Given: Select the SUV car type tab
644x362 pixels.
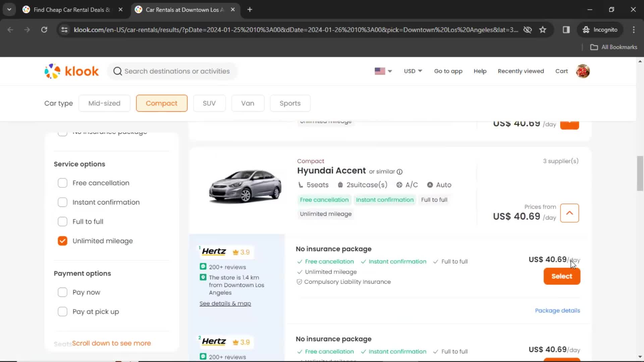Looking at the screenshot, I should click(x=210, y=103).
